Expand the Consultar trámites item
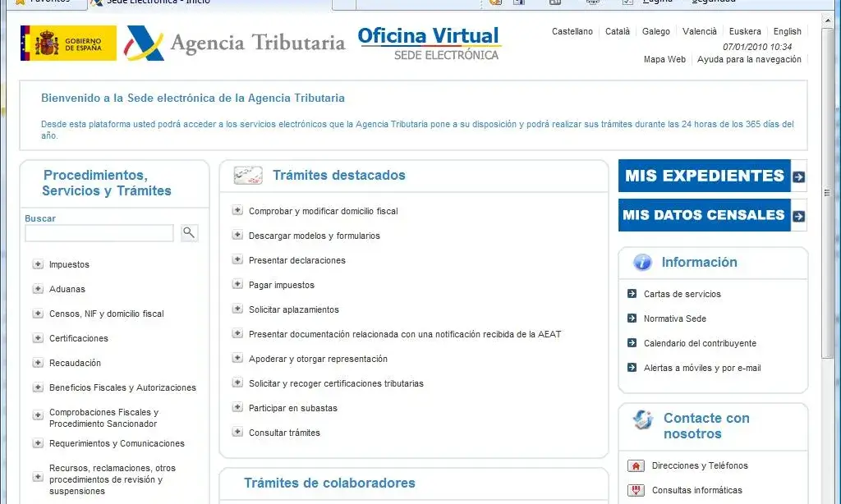Screen dimensions: 841x504 click(237, 432)
